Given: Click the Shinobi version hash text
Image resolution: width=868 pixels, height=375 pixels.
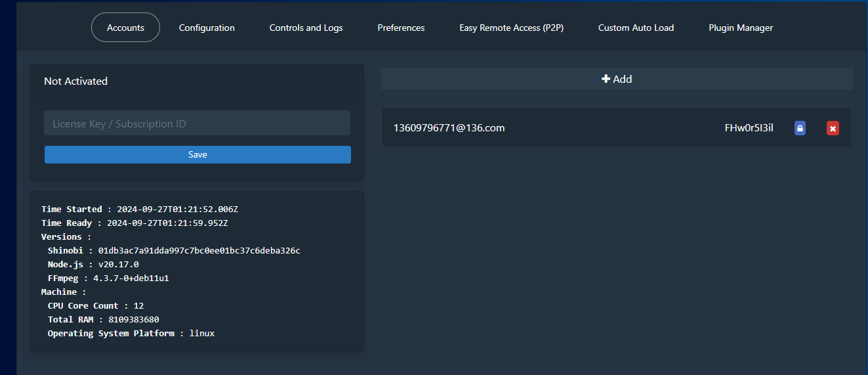Looking at the screenshot, I should (x=199, y=250).
